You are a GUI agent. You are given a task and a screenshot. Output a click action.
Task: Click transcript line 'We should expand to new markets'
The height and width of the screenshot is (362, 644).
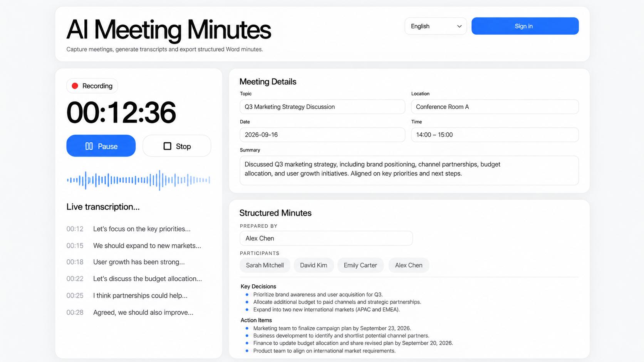pos(147,245)
